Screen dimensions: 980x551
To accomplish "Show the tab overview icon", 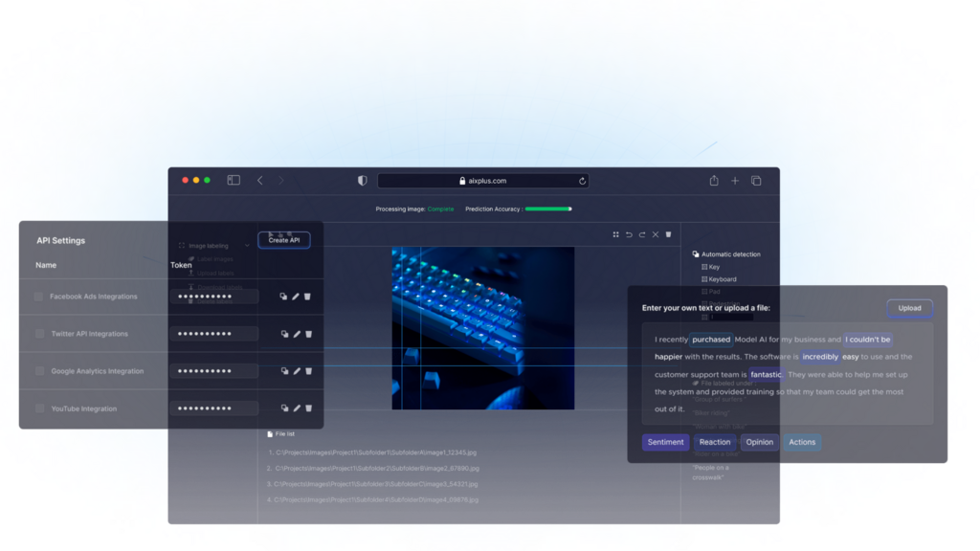I will coord(756,181).
